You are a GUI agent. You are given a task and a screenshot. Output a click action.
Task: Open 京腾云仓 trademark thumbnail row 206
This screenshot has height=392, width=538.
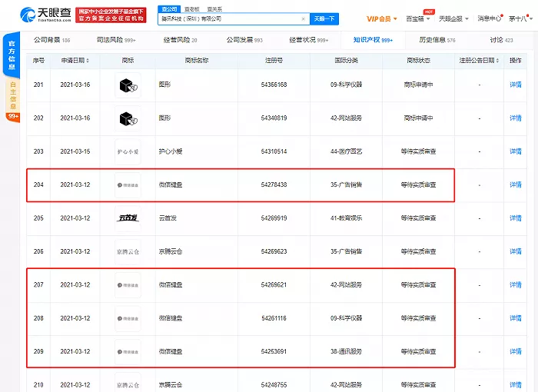point(128,251)
